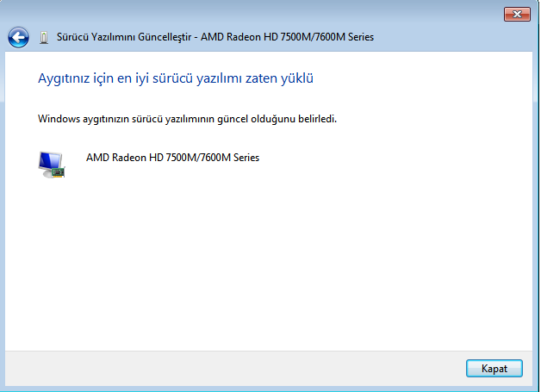541x392 pixels.
Task: Click the circuit card part of the adapter icon
Action: pyautogui.click(x=58, y=171)
